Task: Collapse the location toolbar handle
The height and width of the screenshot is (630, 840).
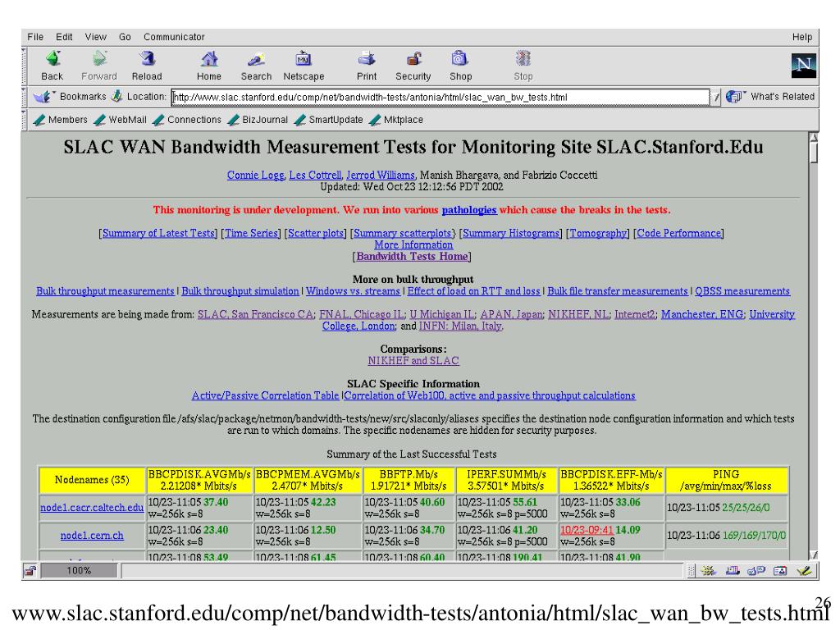Action: 24,97
